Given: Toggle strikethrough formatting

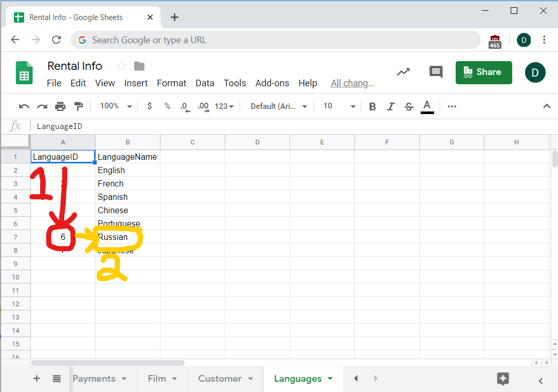Looking at the screenshot, I should 409,106.
